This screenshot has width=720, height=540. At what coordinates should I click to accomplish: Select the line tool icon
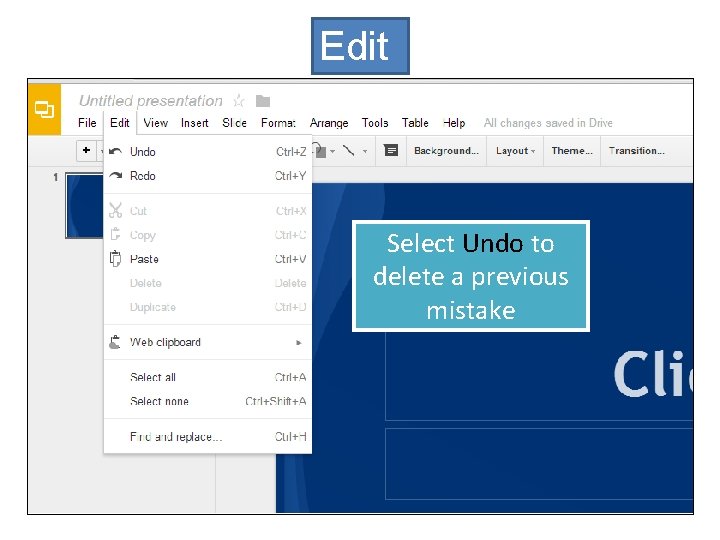point(349,151)
